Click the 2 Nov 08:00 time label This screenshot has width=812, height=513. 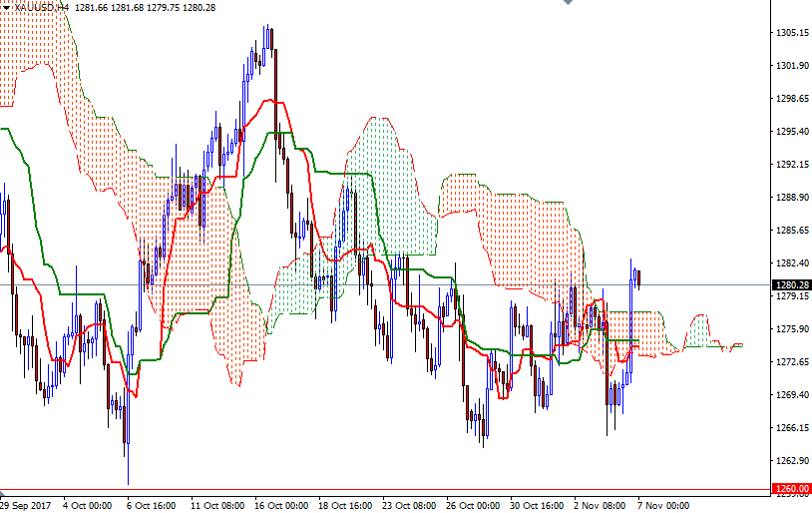coord(600,505)
